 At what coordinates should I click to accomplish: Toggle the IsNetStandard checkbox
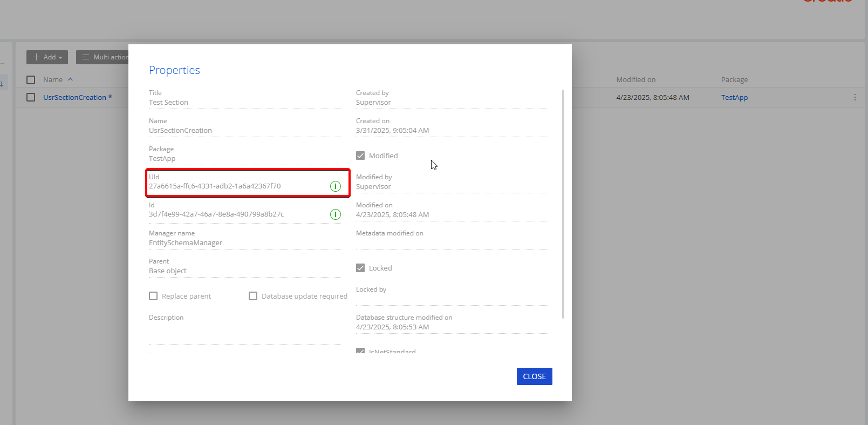tap(360, 350)
